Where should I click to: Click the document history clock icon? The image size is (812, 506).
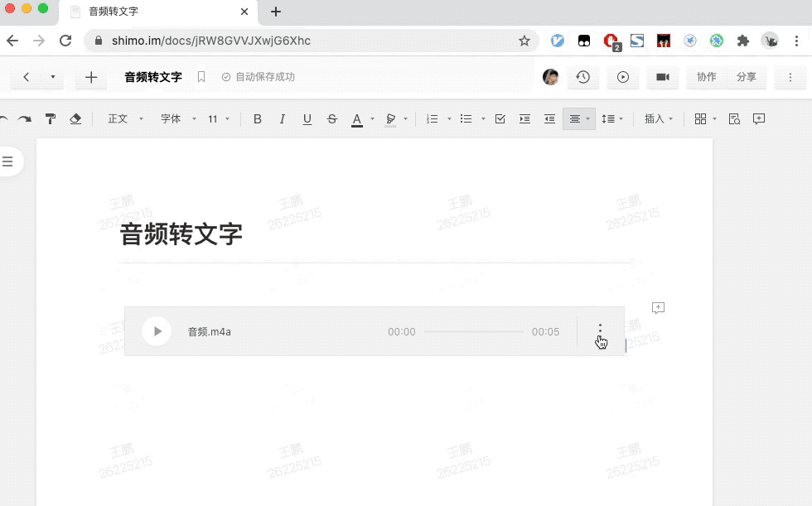pos(583,77)
